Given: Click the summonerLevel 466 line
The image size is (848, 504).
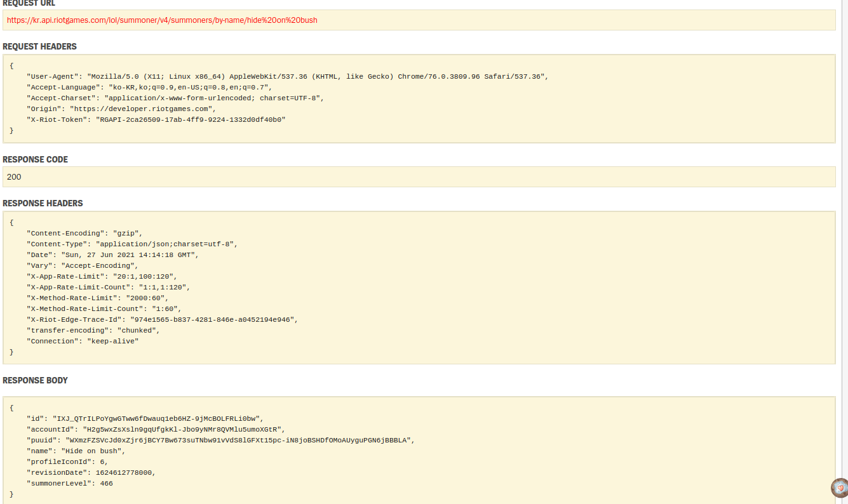Looking at the screenshot, I should pos(70,483).
